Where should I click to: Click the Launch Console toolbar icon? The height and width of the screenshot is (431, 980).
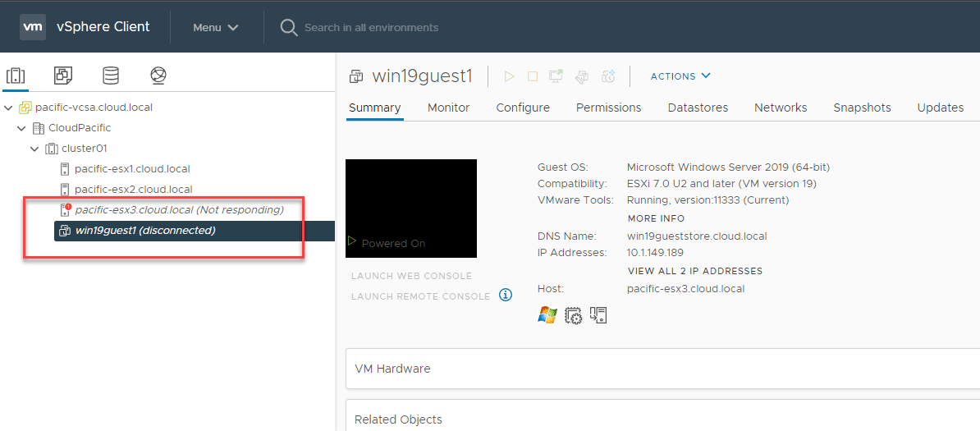556,76
